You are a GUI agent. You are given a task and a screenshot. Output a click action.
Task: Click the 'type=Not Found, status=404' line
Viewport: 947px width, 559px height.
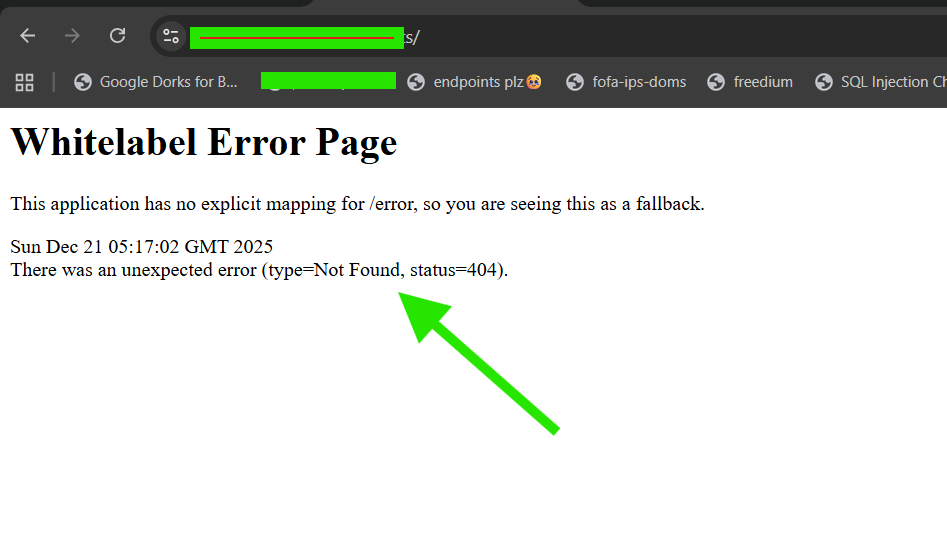(259, 270)
